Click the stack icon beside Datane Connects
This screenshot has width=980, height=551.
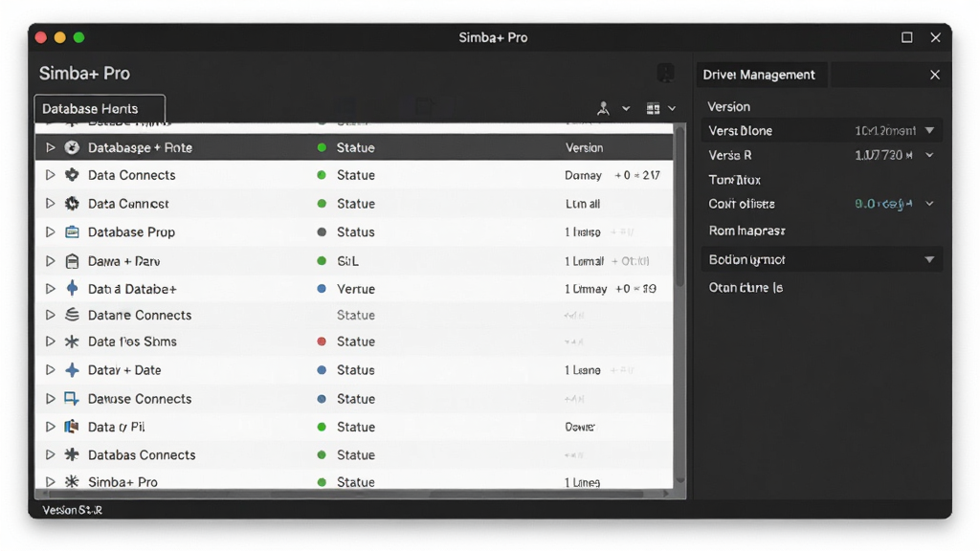72,314
